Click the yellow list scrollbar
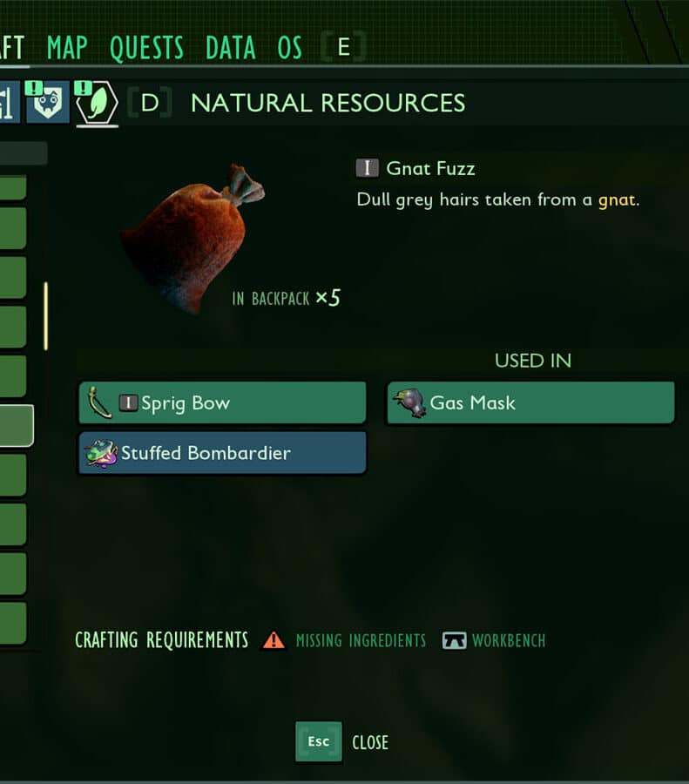 [46, 316]
